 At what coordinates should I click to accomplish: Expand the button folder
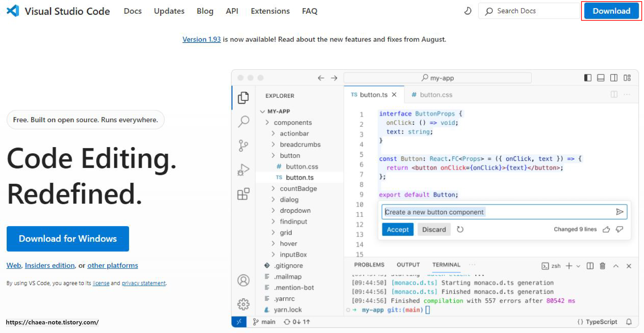coord(273,155)
